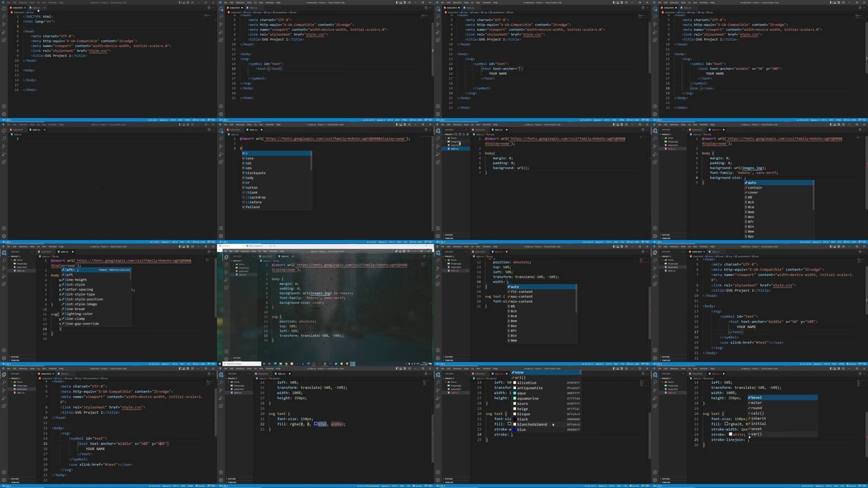Open Run and Debug in Emmet Abbreviation window
Viewport: 868px width, 488px height.
click(x=4, y=276)
